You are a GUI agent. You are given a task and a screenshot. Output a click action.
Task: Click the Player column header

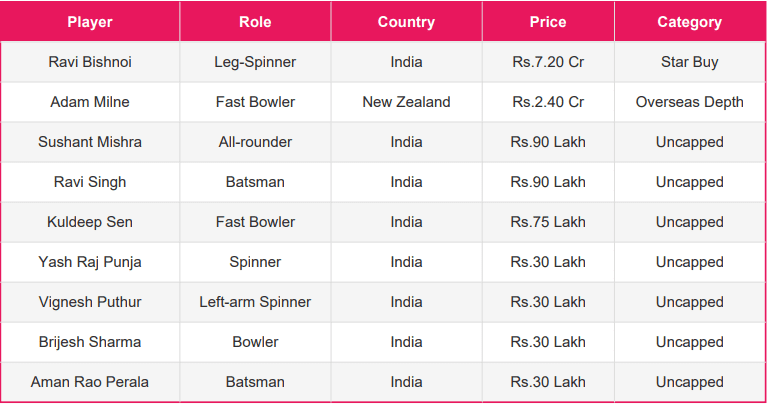tap(90, 22)
